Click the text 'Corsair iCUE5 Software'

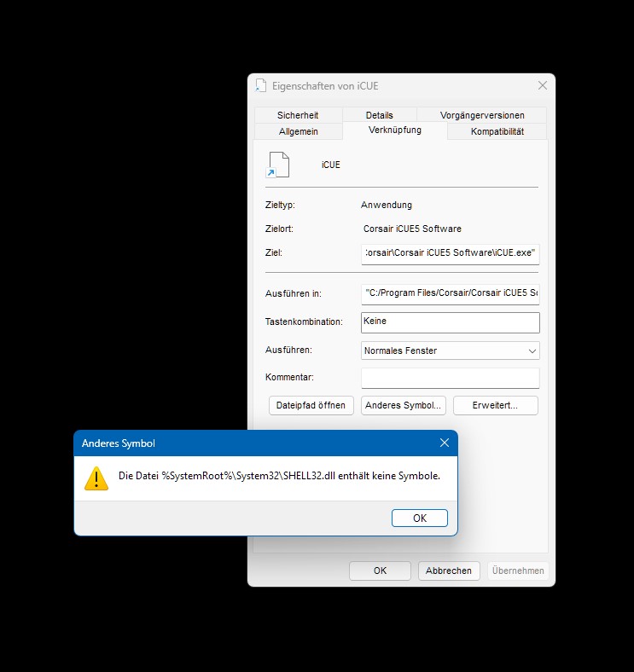(x=412, y=229)
